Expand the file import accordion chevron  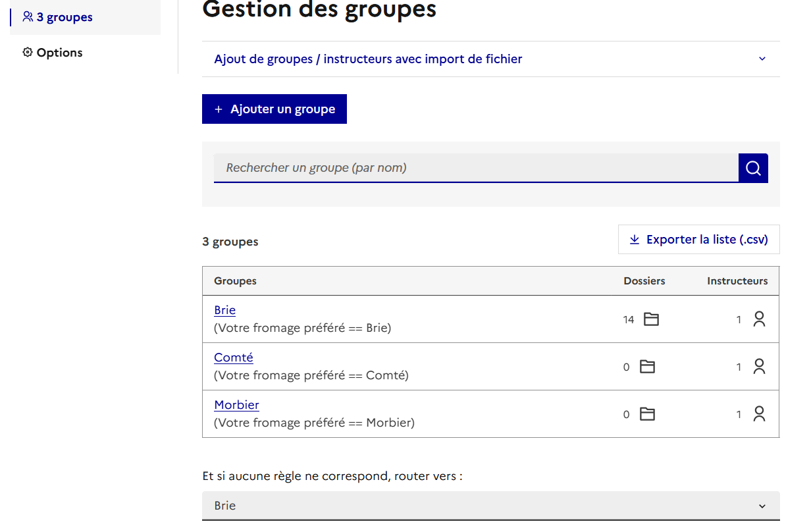click(x=762, y=59)
